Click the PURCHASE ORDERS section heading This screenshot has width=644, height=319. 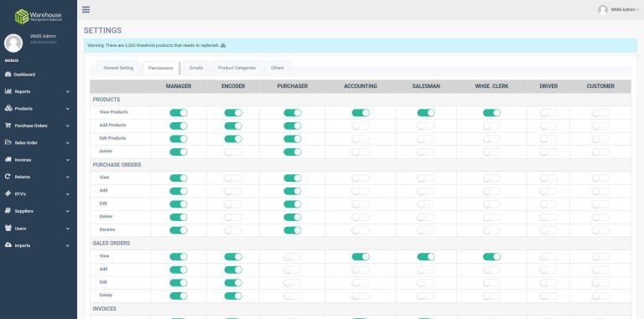[x=117, y=165]
